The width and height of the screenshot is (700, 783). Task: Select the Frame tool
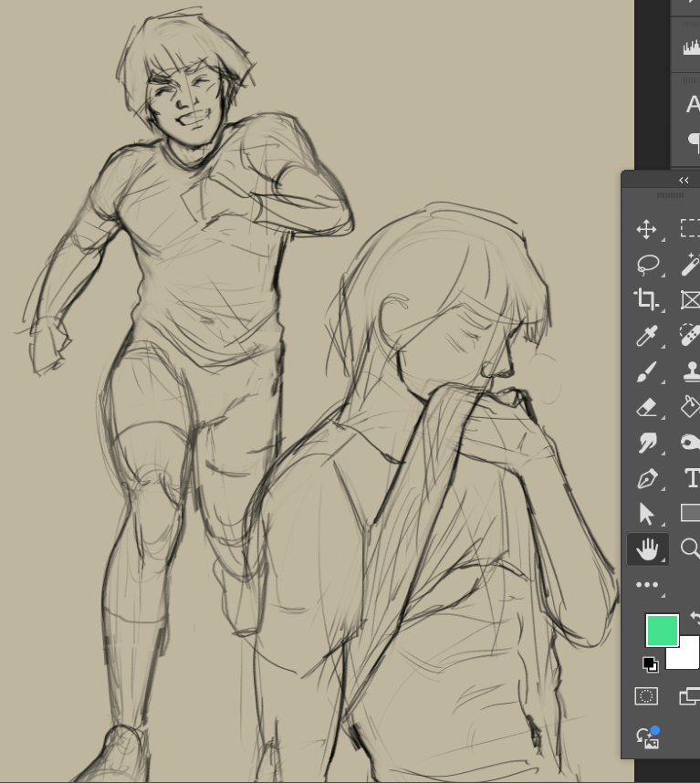click(691, 299)
